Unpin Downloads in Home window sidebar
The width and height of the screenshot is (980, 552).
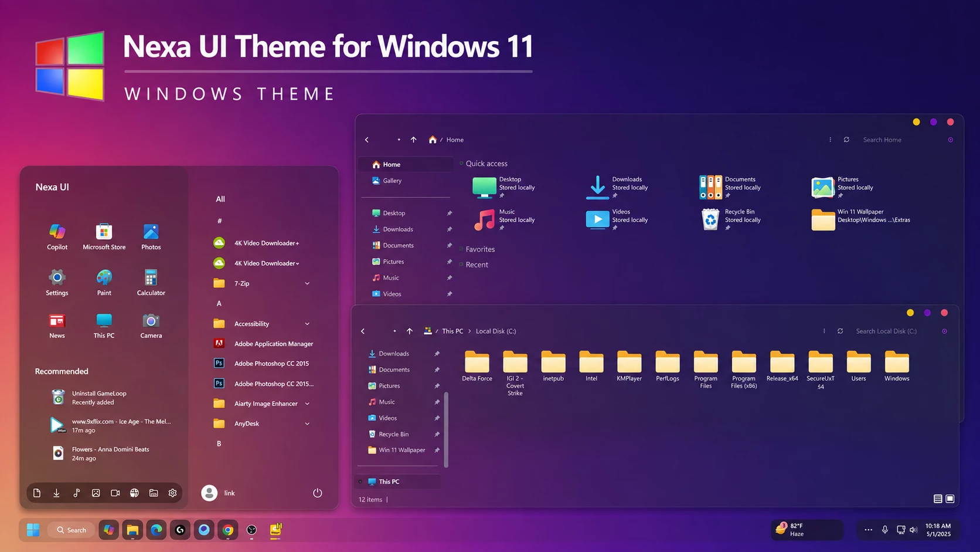tap(449, 229)
